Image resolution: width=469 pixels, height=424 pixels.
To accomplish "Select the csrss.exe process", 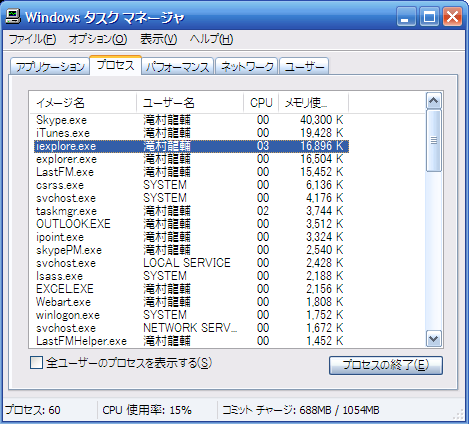I will [x=192, y=185].
